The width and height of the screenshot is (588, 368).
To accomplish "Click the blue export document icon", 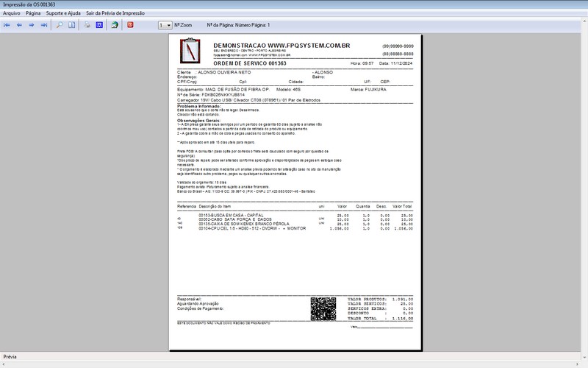I will (99, 25).
